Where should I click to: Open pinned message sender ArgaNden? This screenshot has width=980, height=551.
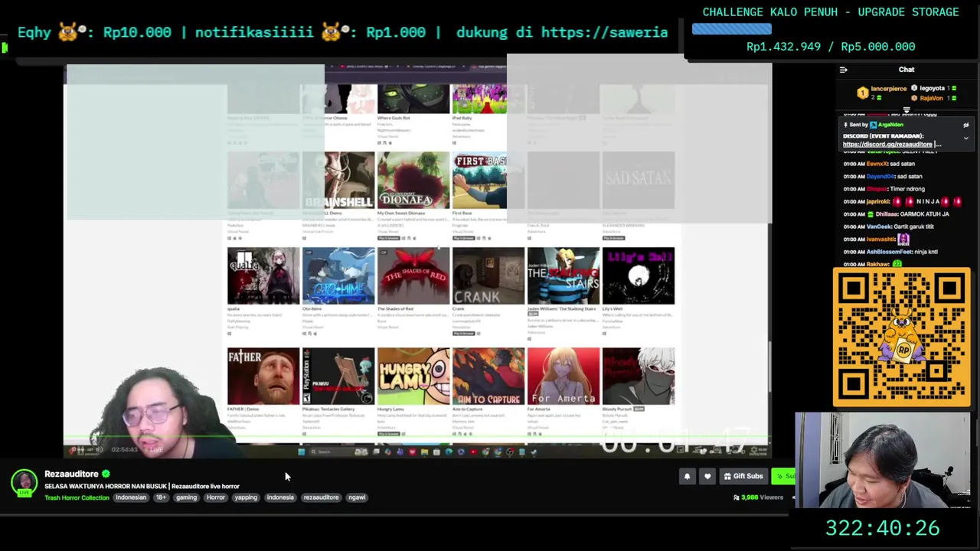pyautogui.click(x=890, y=125)
